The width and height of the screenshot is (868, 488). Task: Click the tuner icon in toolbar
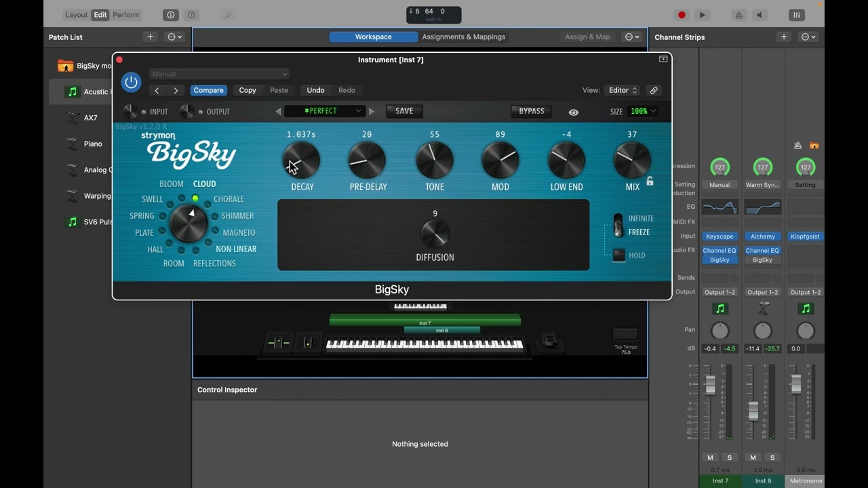click(228, 15)
